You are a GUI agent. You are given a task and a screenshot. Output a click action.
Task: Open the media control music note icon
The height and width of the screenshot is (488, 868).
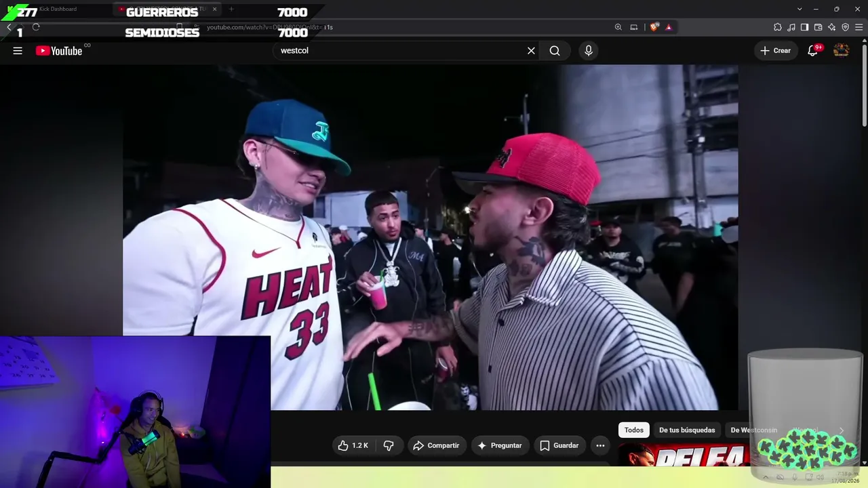tap(791, 27)
